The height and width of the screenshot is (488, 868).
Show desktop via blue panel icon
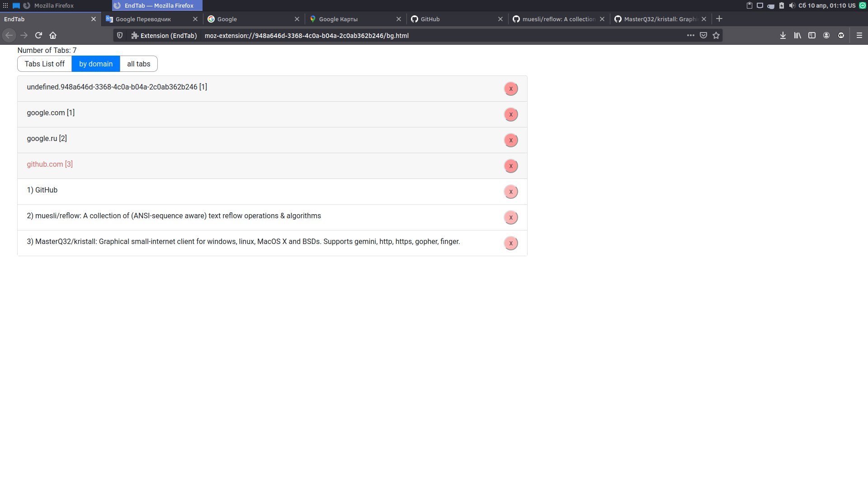(x=16, y=5)
